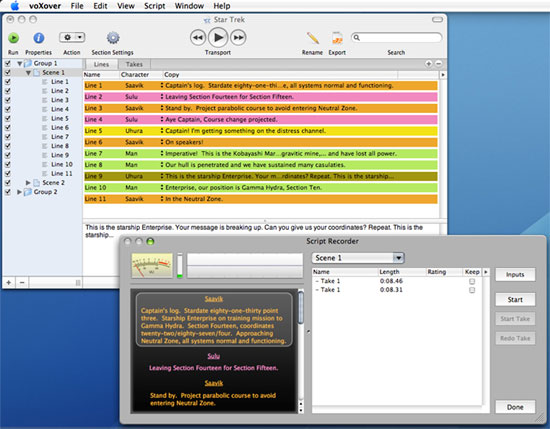
Task: Click the search magnifier icon
Action: (x=357, y=38)
